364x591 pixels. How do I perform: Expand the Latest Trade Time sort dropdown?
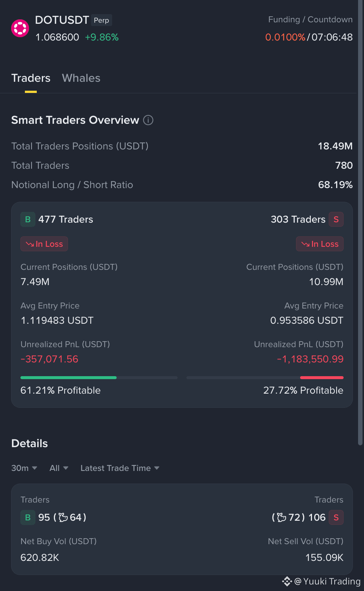pos(120,468)
